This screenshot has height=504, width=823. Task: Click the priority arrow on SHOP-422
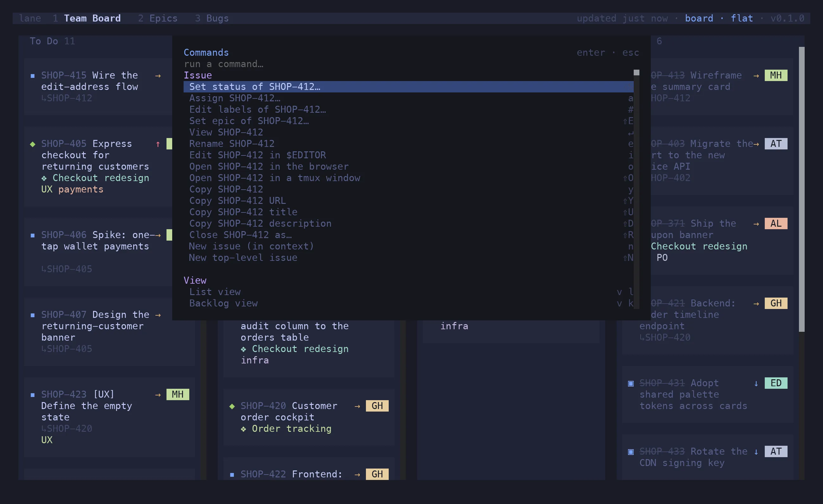(x=357, y=475)
